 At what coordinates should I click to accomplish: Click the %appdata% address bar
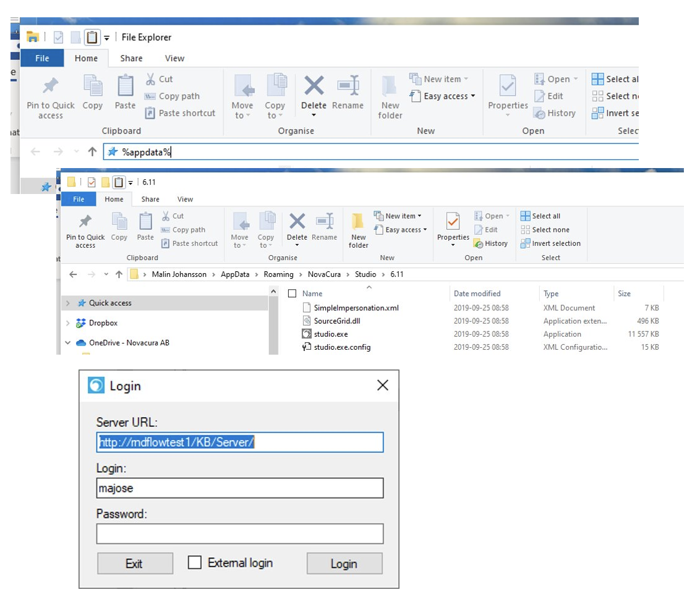click(x=370, y=151)
